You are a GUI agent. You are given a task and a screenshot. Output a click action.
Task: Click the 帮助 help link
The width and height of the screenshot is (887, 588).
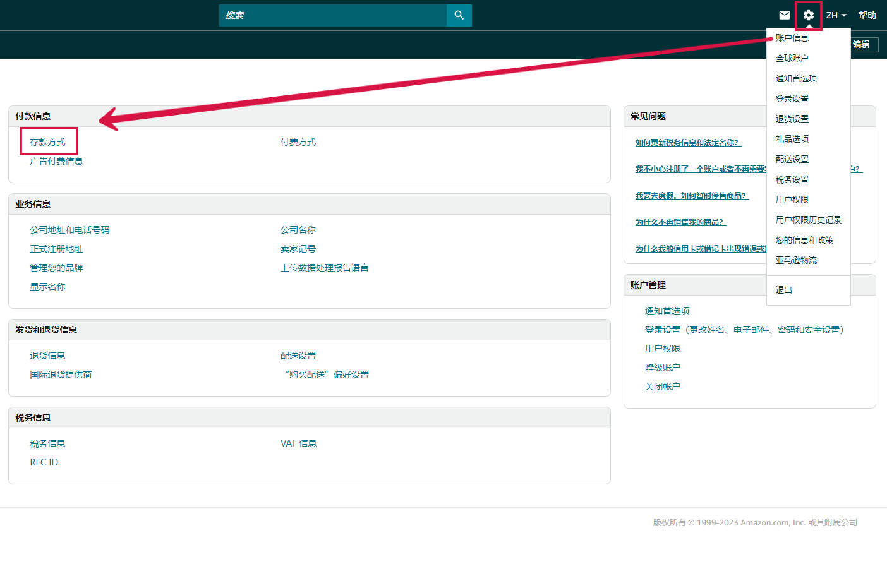tap(867, 15)
